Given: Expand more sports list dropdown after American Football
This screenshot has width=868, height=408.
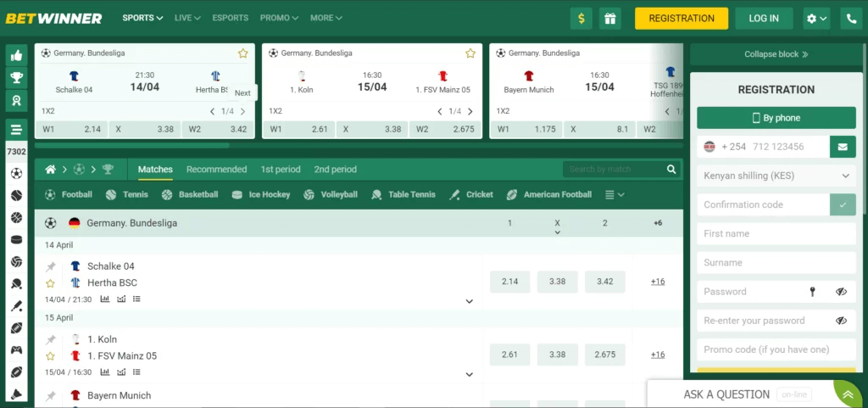Looking at the screenshot, I should click(x=615, y=195).
